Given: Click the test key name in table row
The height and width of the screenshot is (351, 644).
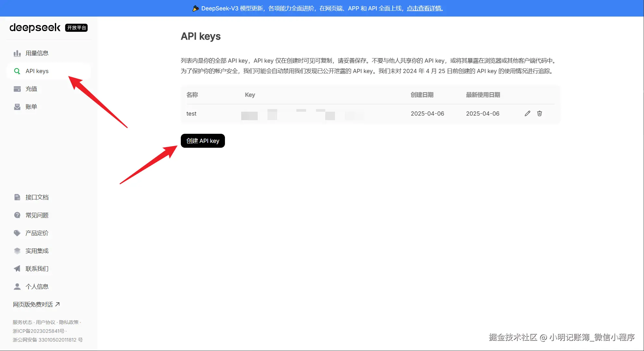Looking at the screenshot, I should (x=191, y=114).
